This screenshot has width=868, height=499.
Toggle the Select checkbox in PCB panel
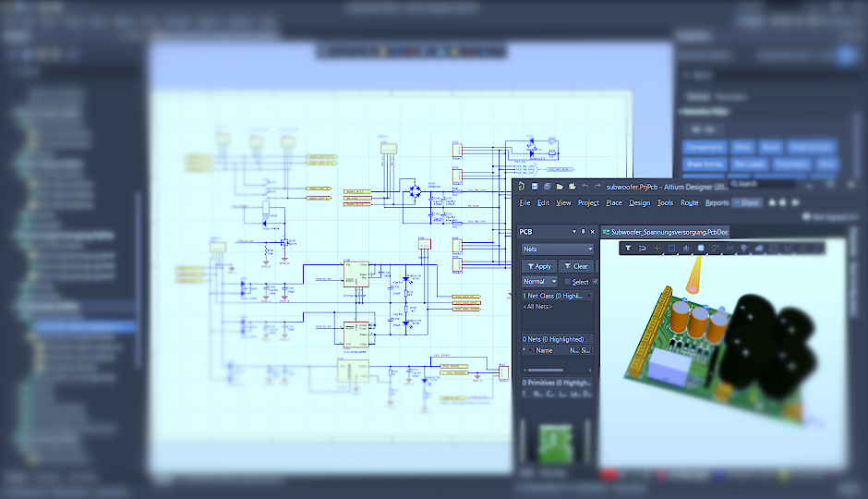pos(567,282)
